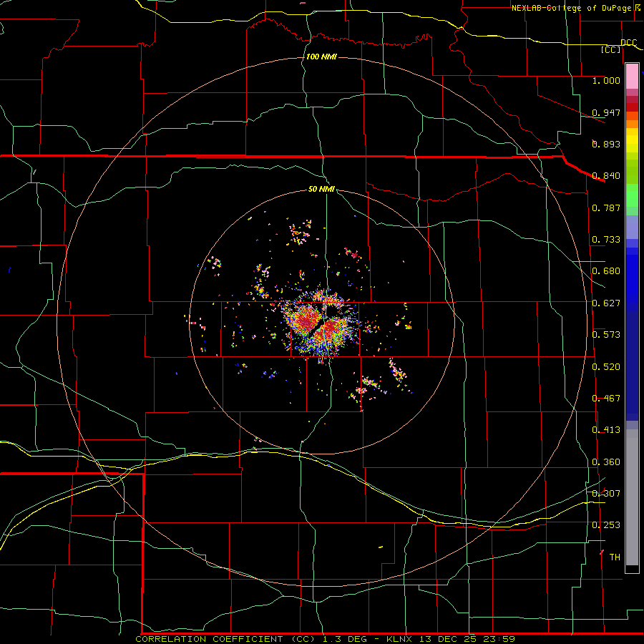Image resolution: width=644 pixels, height=644 pixels.
Task: Select the 0.680 scale value
Action: point(606,270)
